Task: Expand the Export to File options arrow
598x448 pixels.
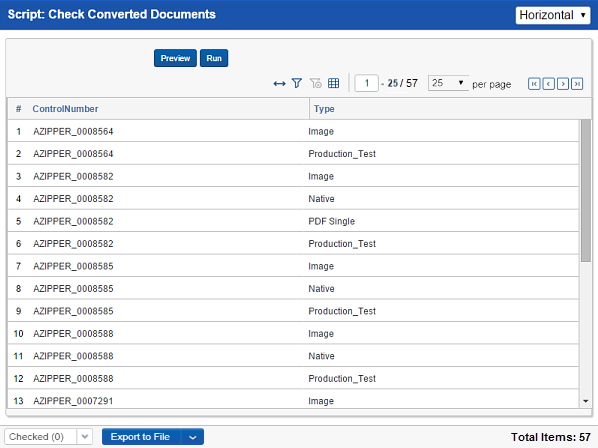Action: 193,437
